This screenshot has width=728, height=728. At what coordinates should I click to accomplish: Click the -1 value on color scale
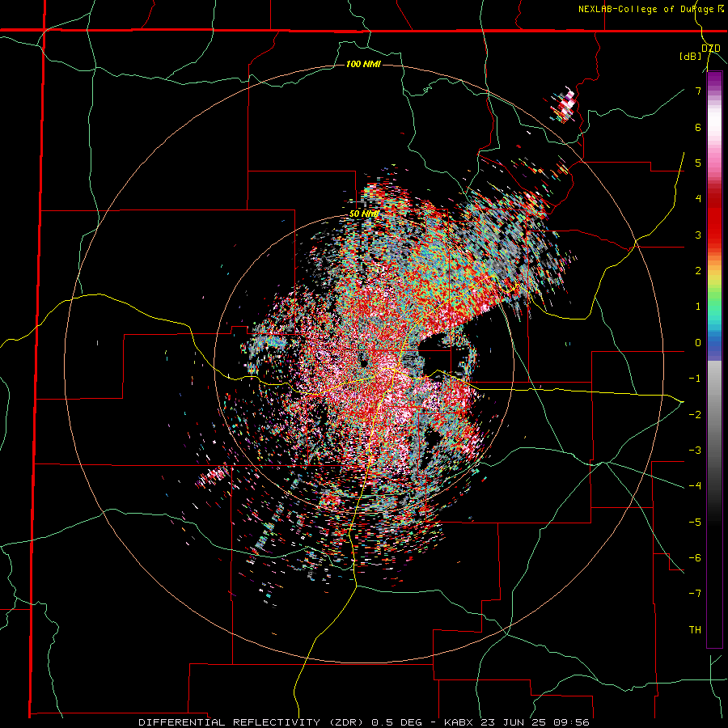[695, 379]
